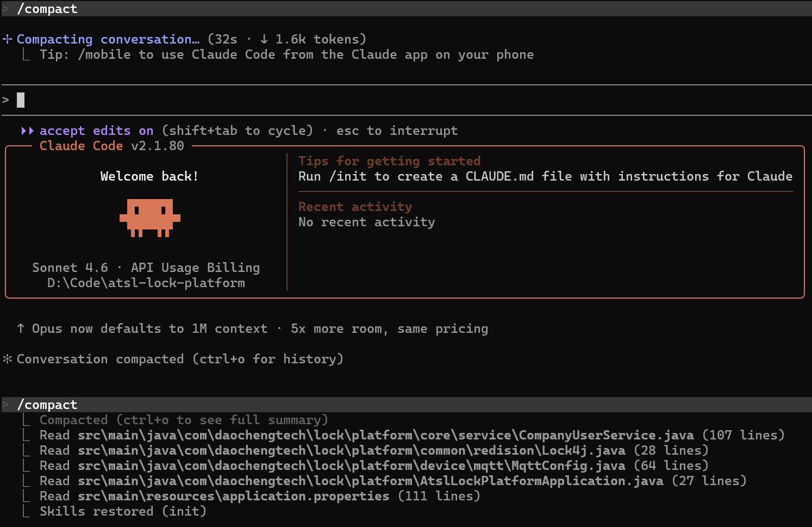Click "Claude Code v2.1.80" title
812x527 pixels.
[112, 146]
